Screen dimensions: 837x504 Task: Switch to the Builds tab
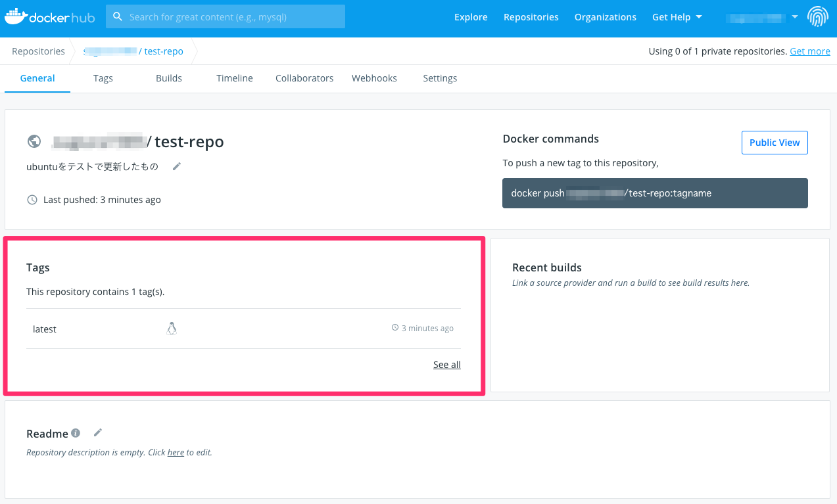pyautogui.click(x=169, y=78)
